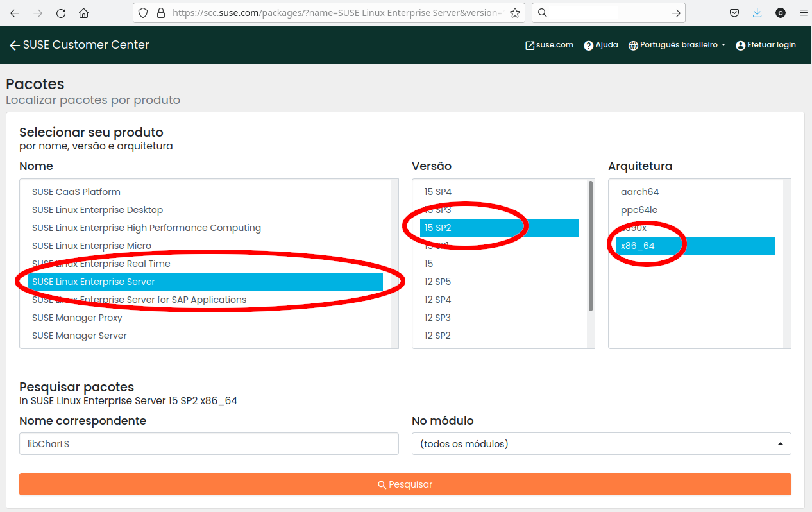Click the browser back arrow
The height and width of the screenshot is (512, 812).
tap(15, 13)
